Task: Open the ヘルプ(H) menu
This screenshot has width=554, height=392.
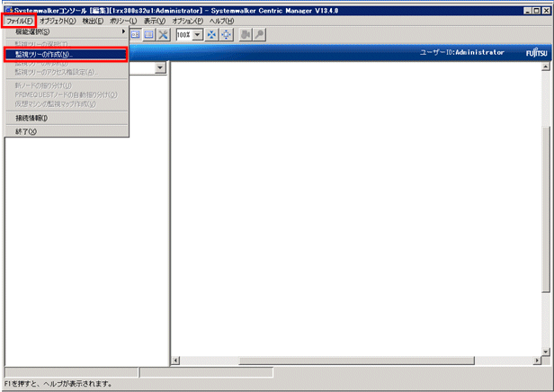Action: pos(221,22)
